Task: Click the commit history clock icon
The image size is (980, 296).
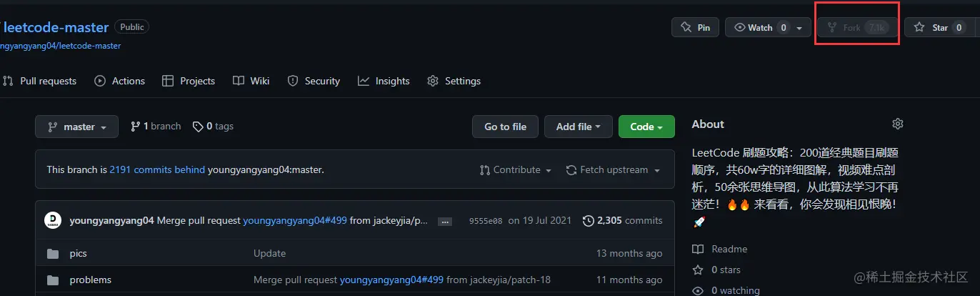Action: (588, 220)
